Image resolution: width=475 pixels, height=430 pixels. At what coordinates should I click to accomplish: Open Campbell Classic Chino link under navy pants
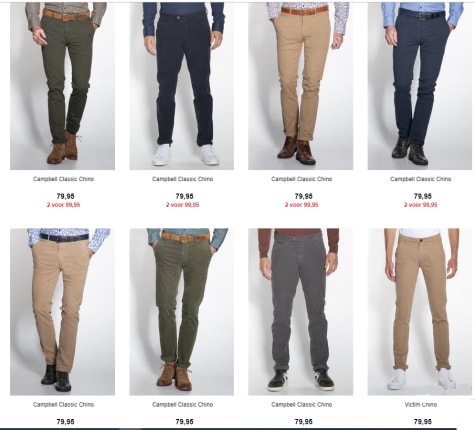pos(421,179)
